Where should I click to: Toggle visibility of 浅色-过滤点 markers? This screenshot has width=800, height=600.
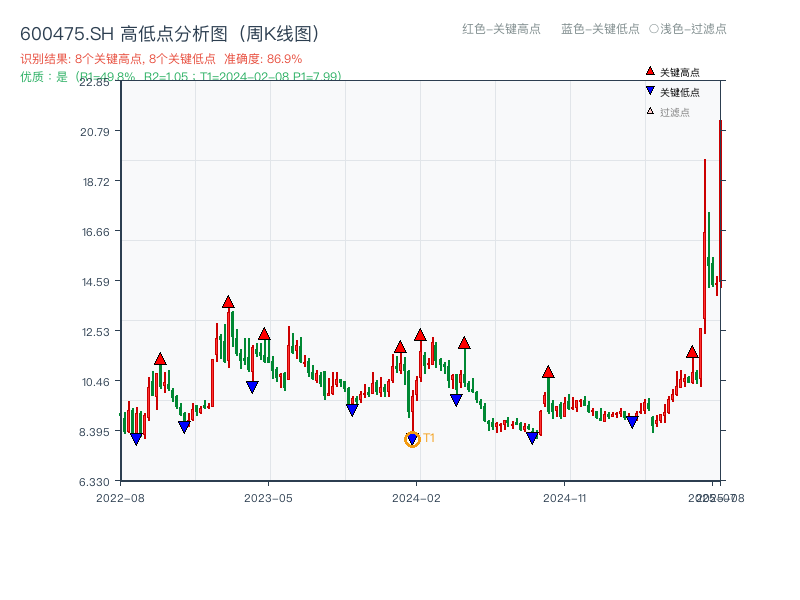coord(692,30)
